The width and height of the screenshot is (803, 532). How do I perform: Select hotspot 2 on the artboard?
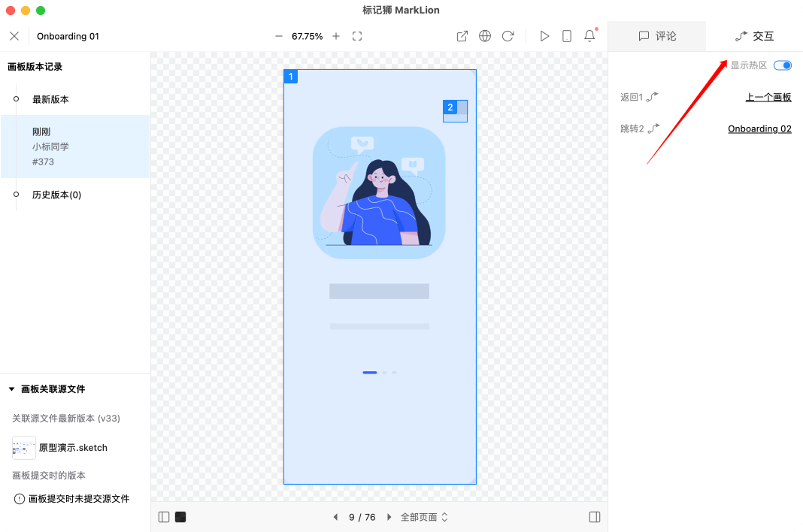tap(456, 111)
